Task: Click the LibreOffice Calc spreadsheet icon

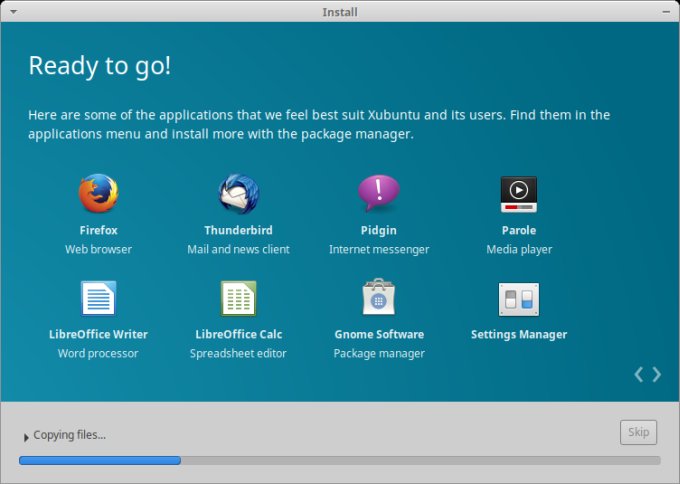Action: [238, 299]
